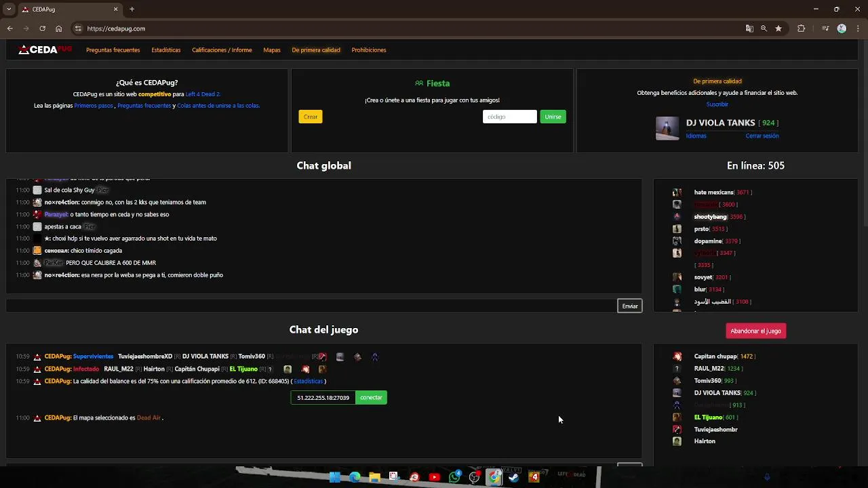Click Hairton avatar in game list

click(677, 441)
